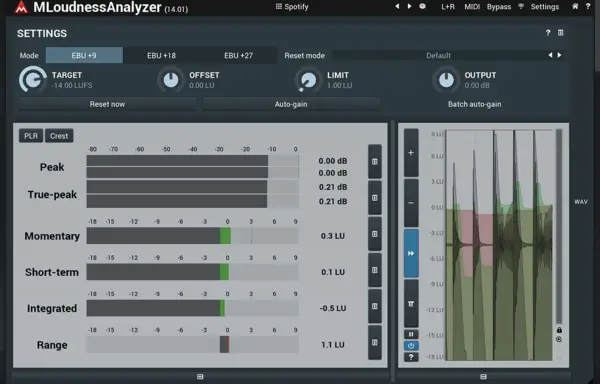Image resolution: width=600 pixels, height=384 pixels.
Task: Click the Auto-gain button
Action: point(291,104)
